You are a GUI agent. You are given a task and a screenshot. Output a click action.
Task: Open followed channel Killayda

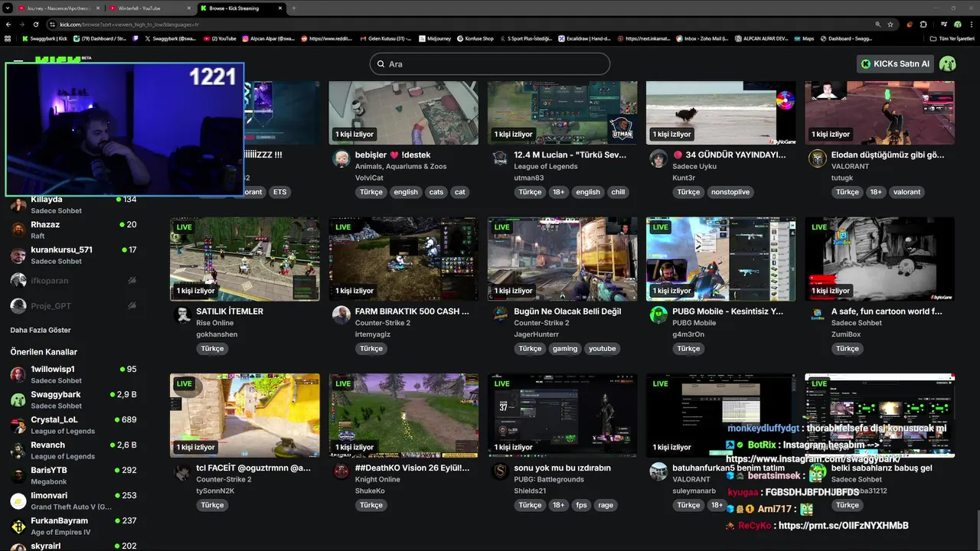click(x=73, y=204)
